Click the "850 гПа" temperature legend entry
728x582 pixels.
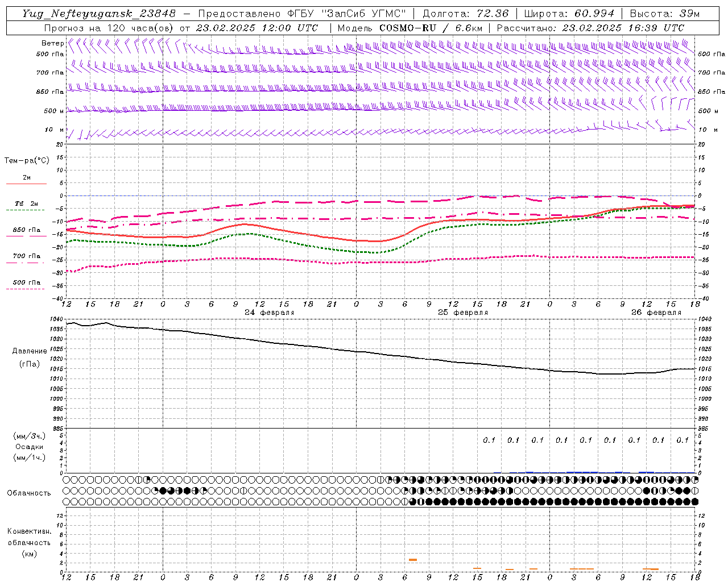[27, 230]
